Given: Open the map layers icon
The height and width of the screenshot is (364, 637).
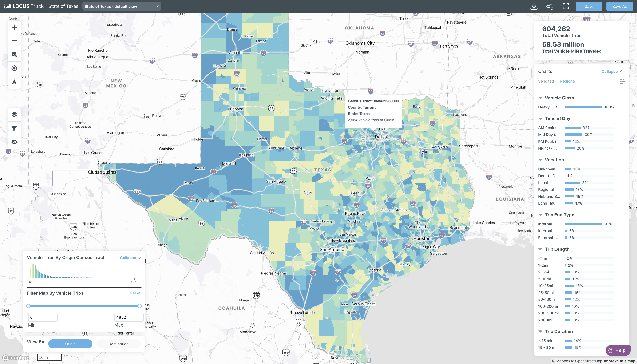Looking at the screenshot, I should click(x=14, y=115).
